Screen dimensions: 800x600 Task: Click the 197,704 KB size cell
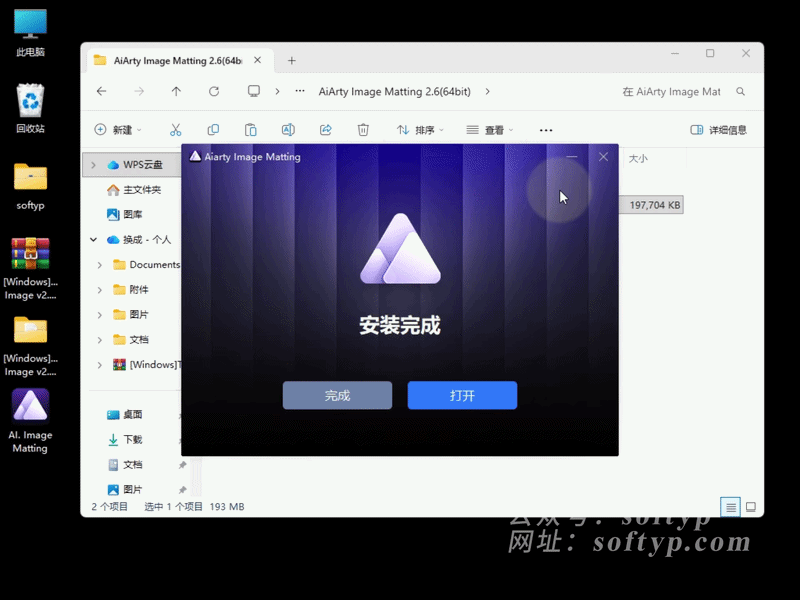pyautogui.click(x=654, y=205)
